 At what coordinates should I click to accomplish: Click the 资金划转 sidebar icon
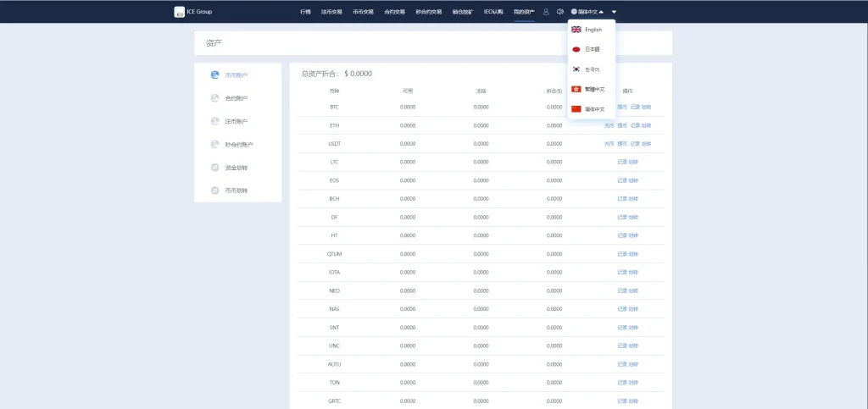point(215,168)
